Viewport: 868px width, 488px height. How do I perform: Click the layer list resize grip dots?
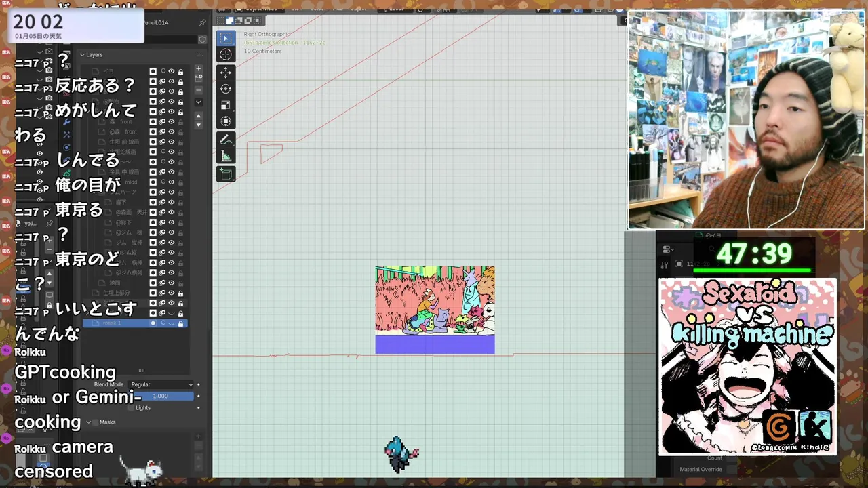pos(141,371)
